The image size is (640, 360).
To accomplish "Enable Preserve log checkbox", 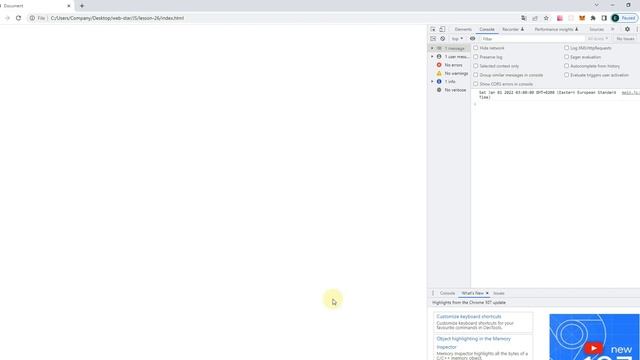I will [x=476, y=57].
